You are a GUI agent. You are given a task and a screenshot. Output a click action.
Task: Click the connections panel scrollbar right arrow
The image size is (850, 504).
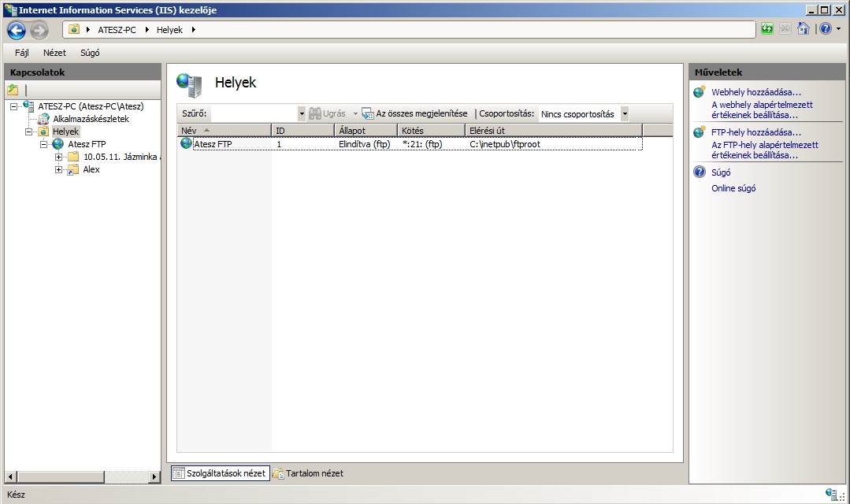tap(154, 477)
